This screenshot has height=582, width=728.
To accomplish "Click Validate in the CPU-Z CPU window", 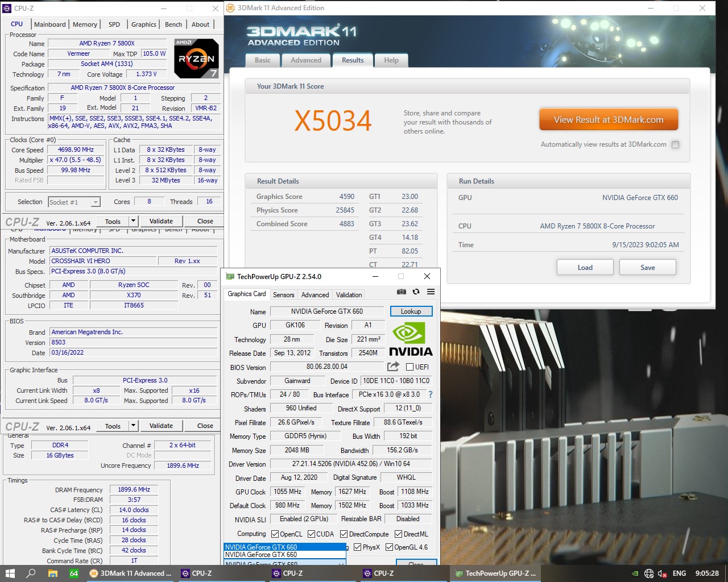I will [x=161, y=221].
